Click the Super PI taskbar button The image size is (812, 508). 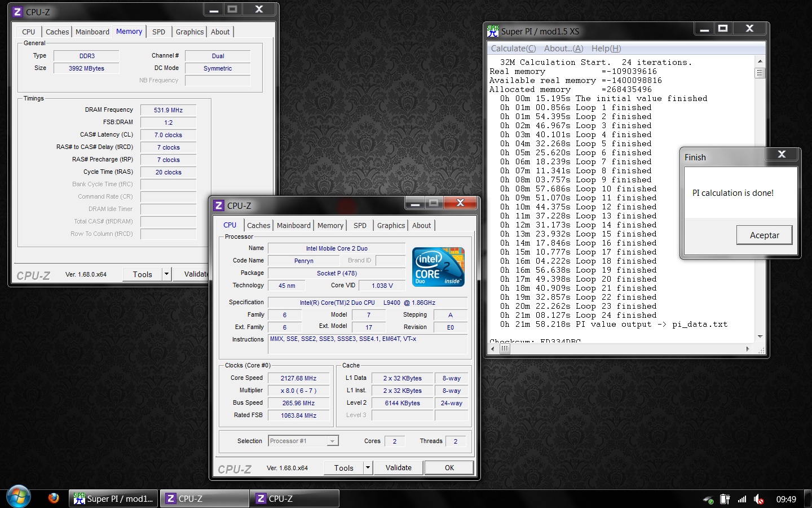pos(114,499)
